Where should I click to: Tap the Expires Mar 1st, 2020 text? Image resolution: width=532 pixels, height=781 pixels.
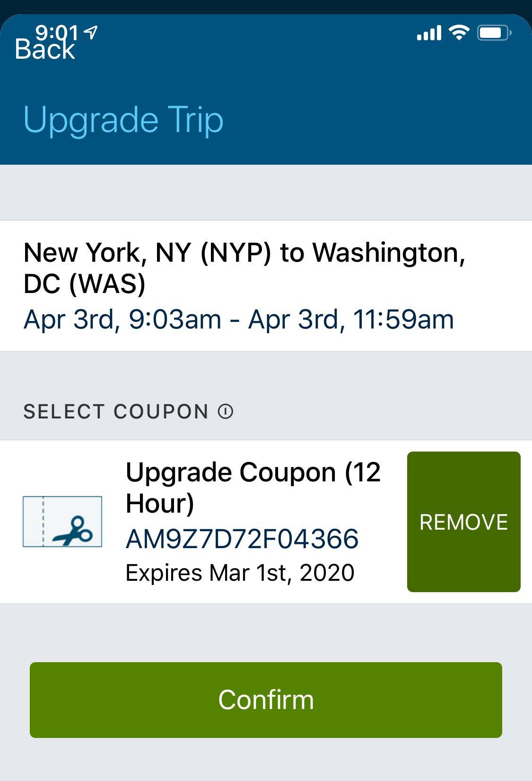pyautogui.click(x=240, y=573)
